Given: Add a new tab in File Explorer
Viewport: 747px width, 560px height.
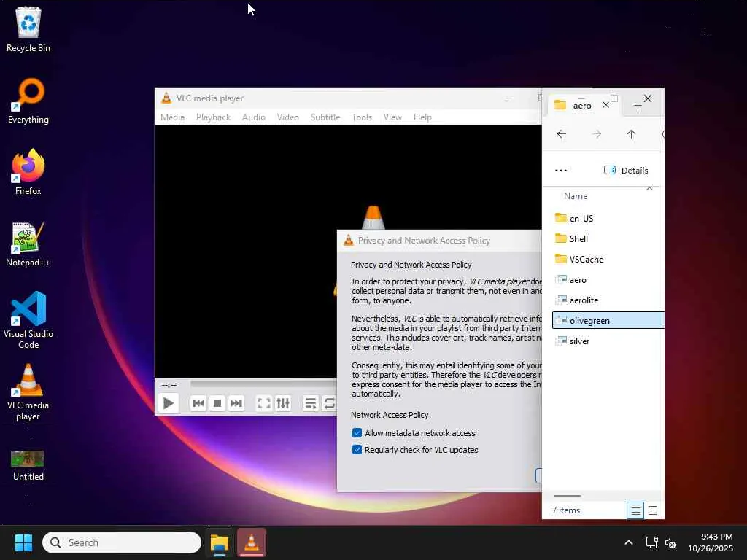Looking at the screenshot, I should (x=638, y=106).
